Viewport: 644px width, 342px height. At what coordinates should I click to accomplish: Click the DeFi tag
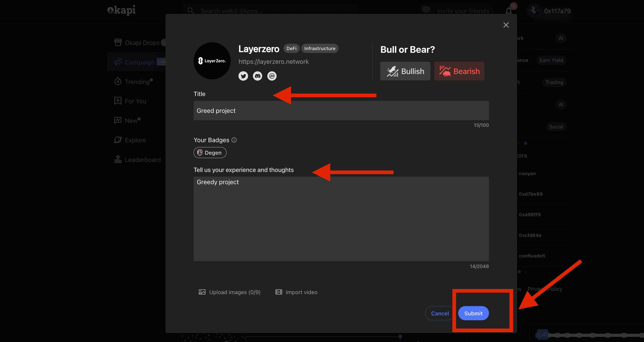click(291, 48)
